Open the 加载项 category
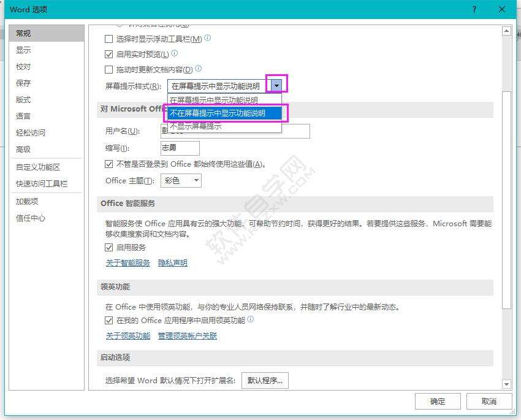This screenshot has height=420, width=521. [x=47, y=201]
